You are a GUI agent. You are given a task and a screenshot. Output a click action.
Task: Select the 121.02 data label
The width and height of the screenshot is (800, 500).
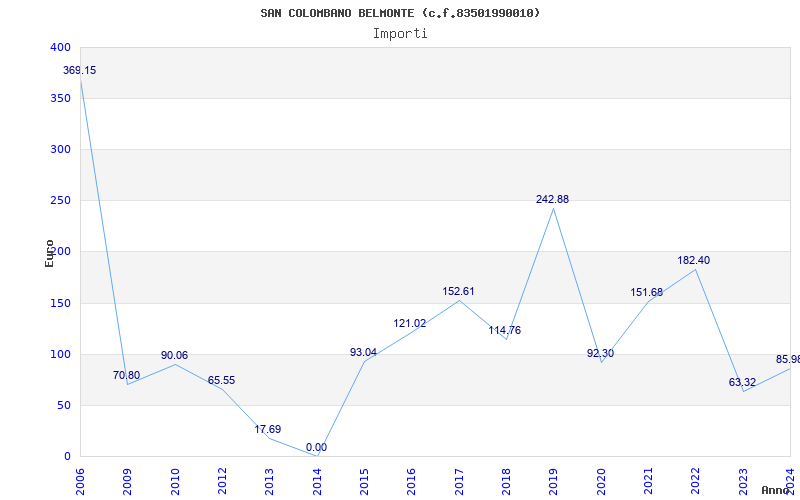(x=410, y=323)
